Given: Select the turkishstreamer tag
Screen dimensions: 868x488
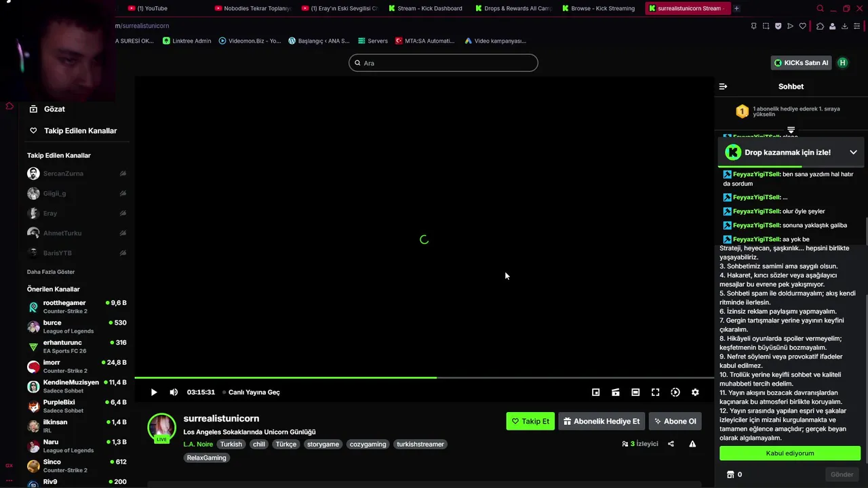Looking at the screenshot, I should 420,445.
